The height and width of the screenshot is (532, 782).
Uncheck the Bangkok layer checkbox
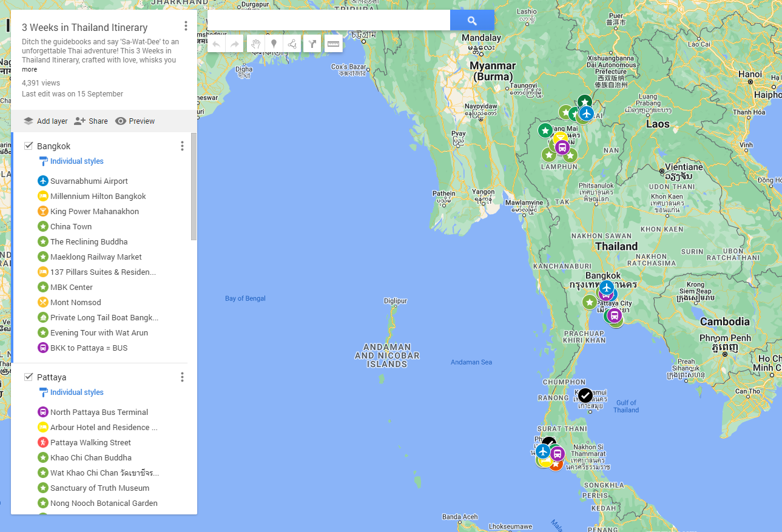tap(29, 146)
